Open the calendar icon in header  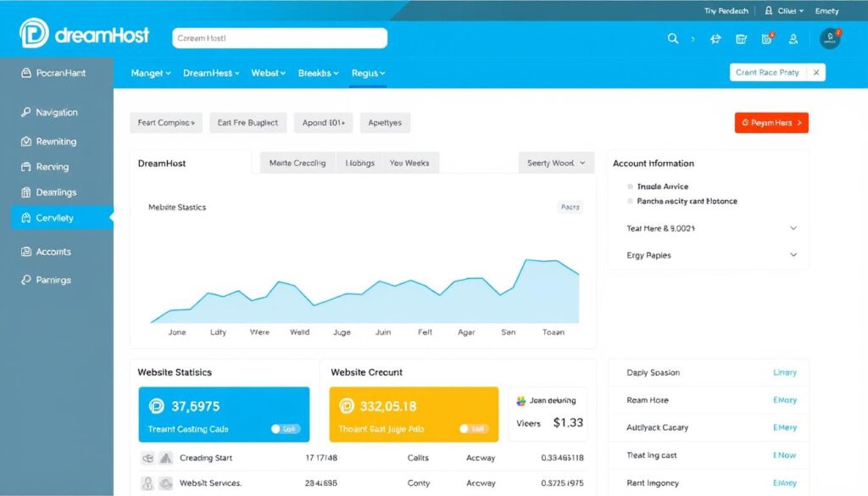(741, 39)
